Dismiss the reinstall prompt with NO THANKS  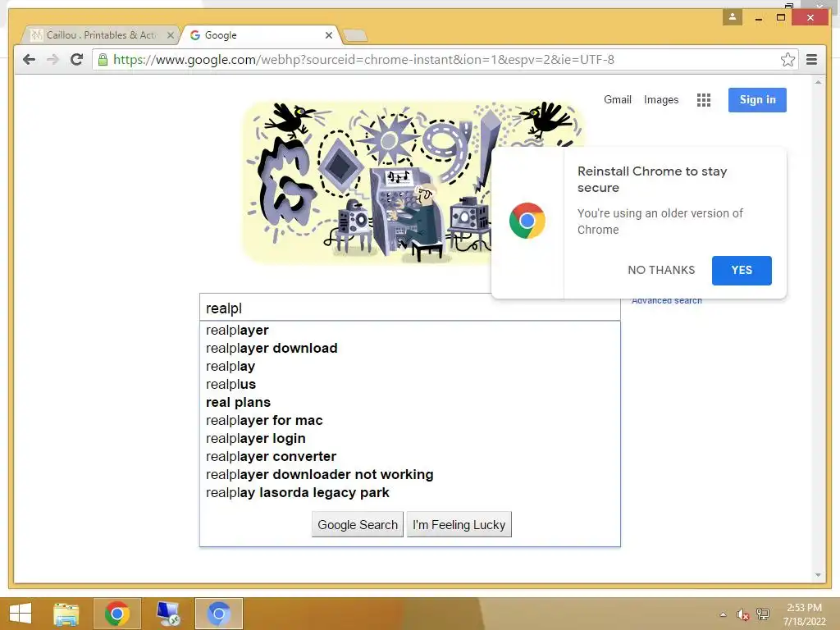tap(661, 270)
